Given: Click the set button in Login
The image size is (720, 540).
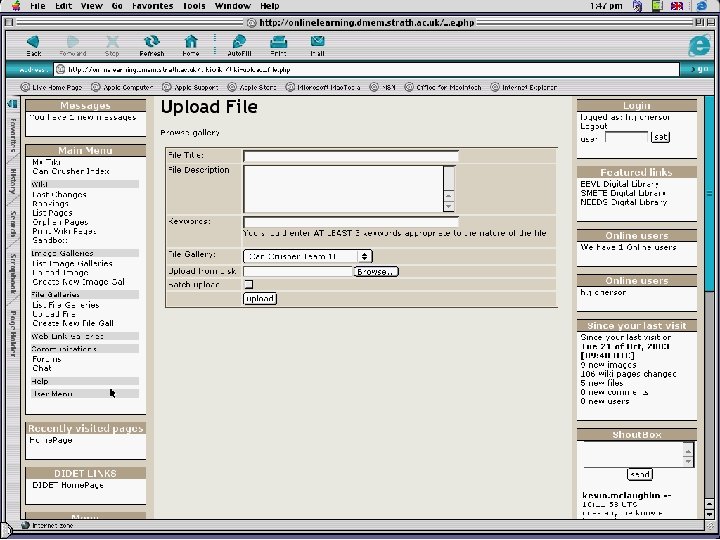Looking at the screenshot, I should [x=660, y=137].
